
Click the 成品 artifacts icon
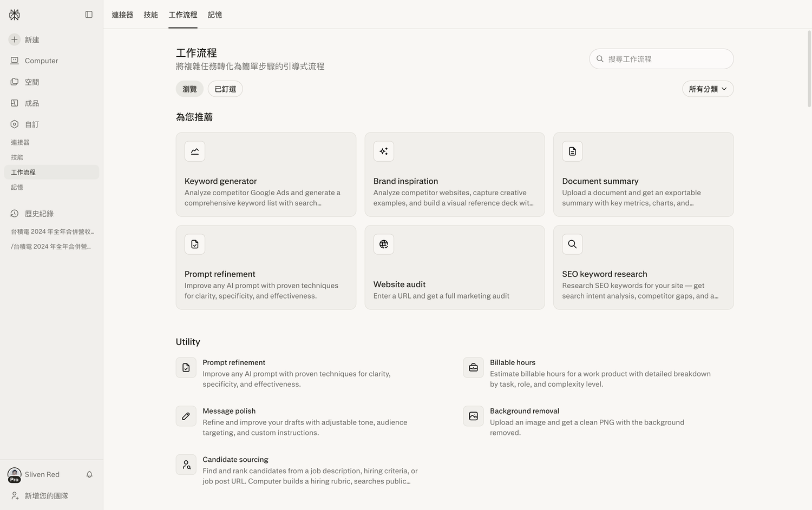[15, 103]
